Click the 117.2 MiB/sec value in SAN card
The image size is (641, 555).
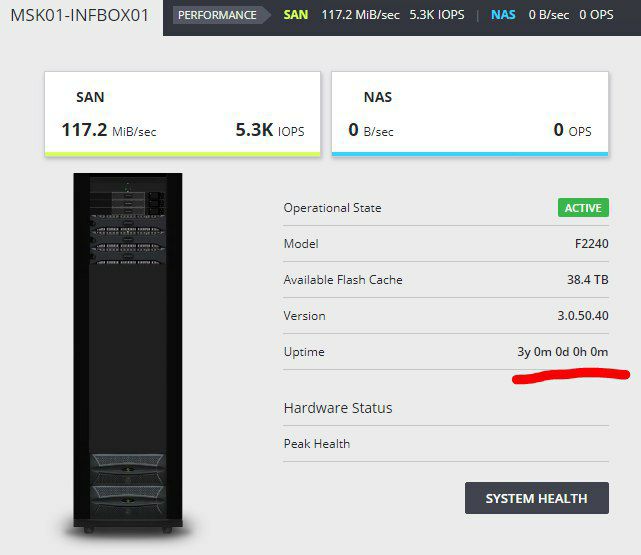point(109,130)
